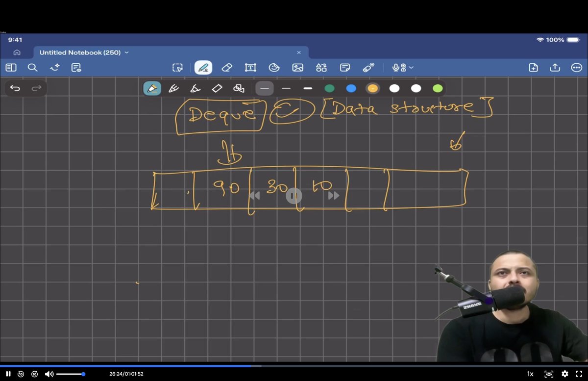Select the pen tool in top toolbar
The width and height of the screenshot is (588, 381).
click(x=203, y=68)
